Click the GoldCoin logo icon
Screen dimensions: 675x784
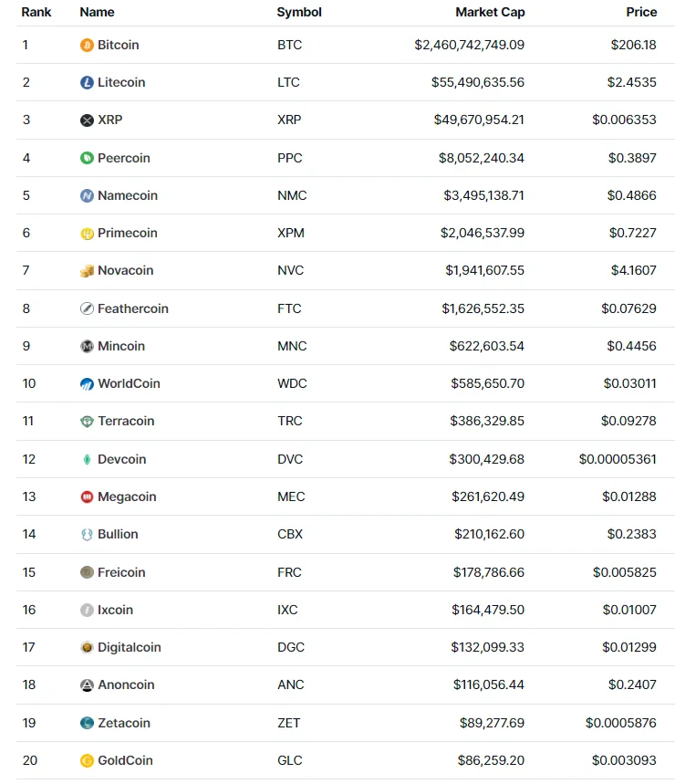pos(87,760)
